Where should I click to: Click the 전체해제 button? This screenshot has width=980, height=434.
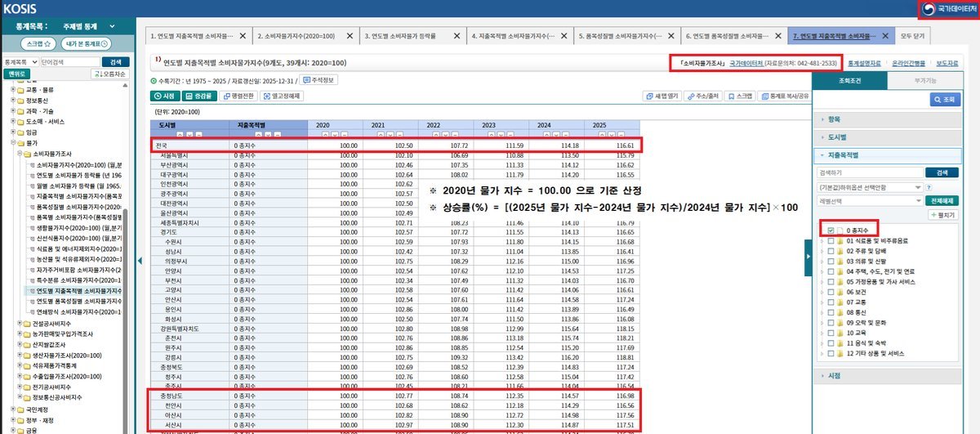[942, 200]
